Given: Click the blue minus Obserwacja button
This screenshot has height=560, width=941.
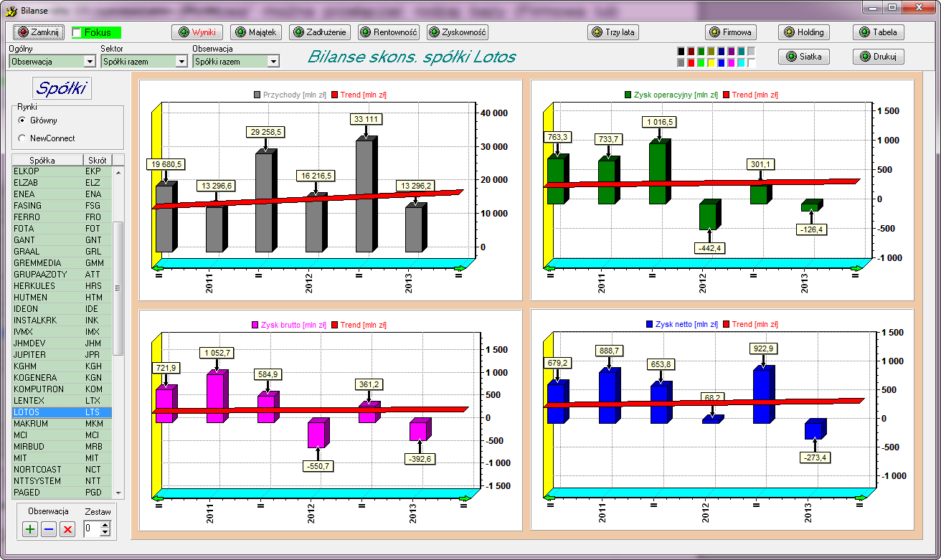Looking at the screenshot, I should (x=49, y=529).
